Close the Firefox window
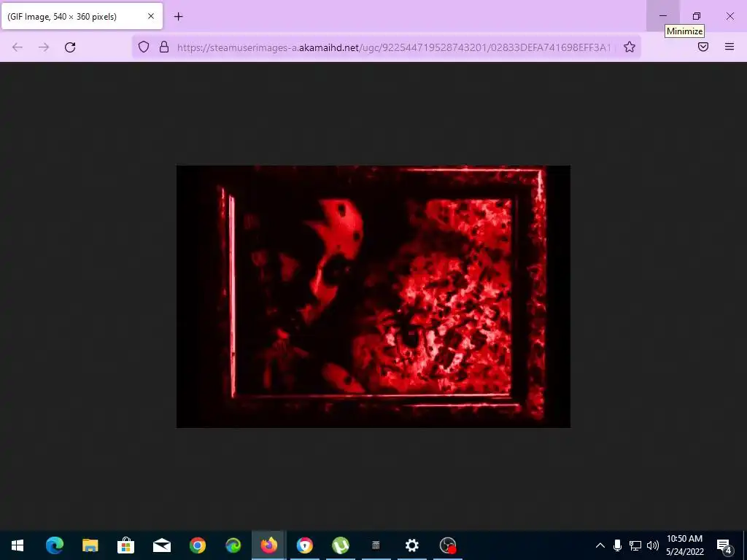The width and height of the screenshot is (747, 560). (x=729, y=16)
